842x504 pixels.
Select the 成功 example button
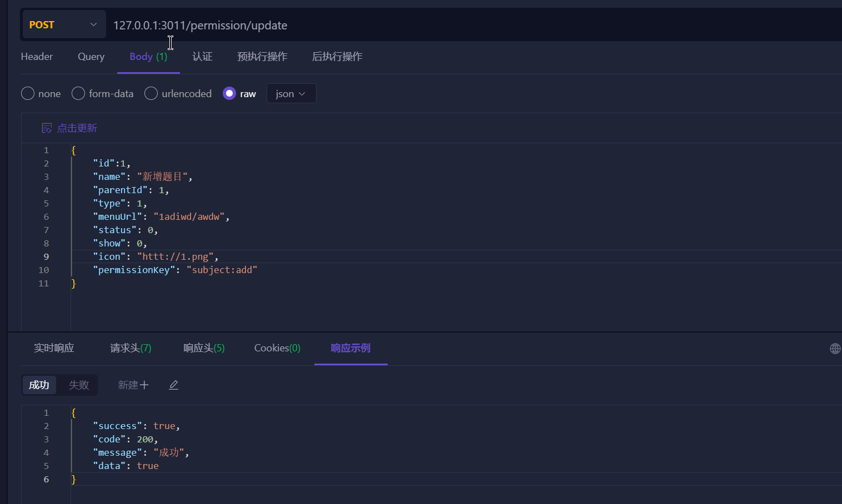pos(39,385)
